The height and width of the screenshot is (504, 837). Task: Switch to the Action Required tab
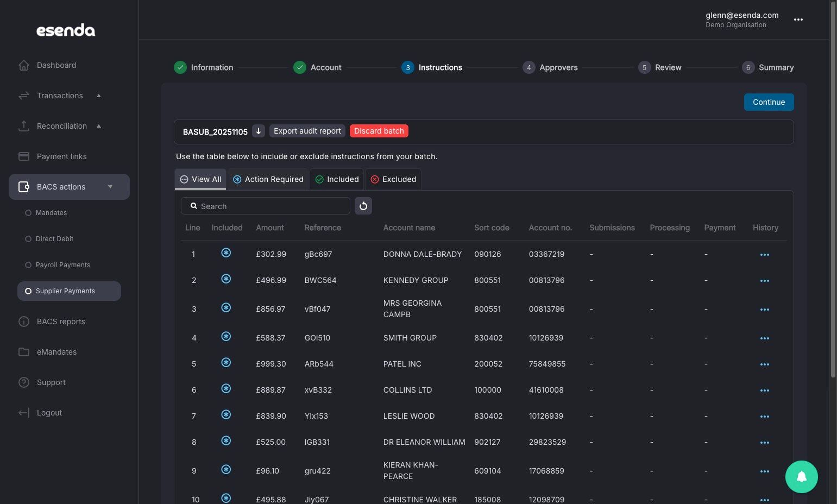pyautogui.click(x=268, y=179)
